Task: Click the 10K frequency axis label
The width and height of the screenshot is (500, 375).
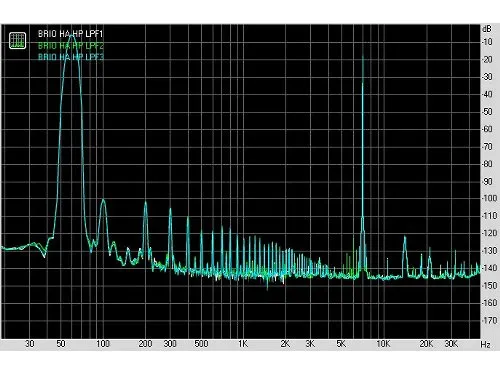Action: pos(383,344)
